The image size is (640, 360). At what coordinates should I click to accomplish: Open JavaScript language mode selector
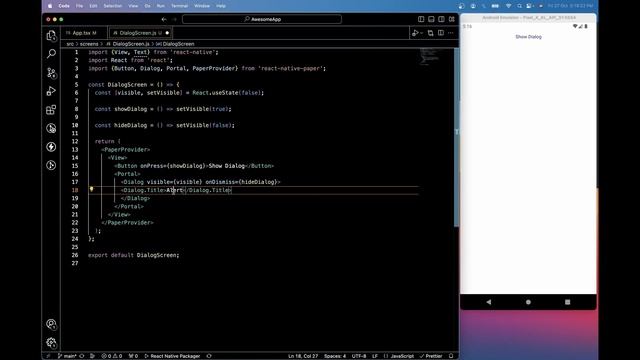(398, 356)
